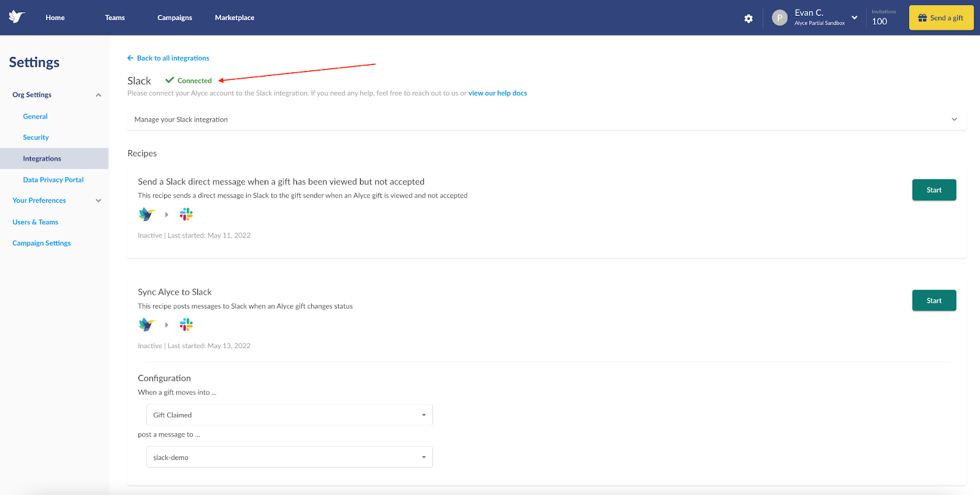Open the Teams menu item
The height and width of the screenshot is (495, 980).
coord(115,18)
